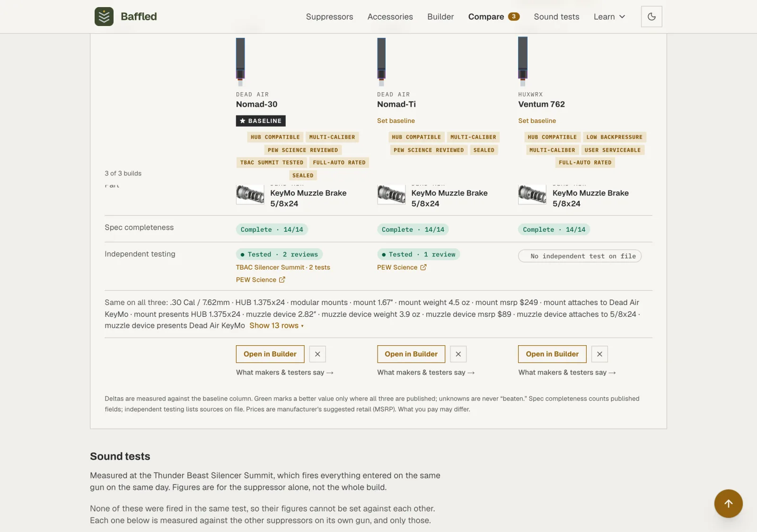Click the Nomad-30 product name
The image size is (757, 532).
(256, 104)
